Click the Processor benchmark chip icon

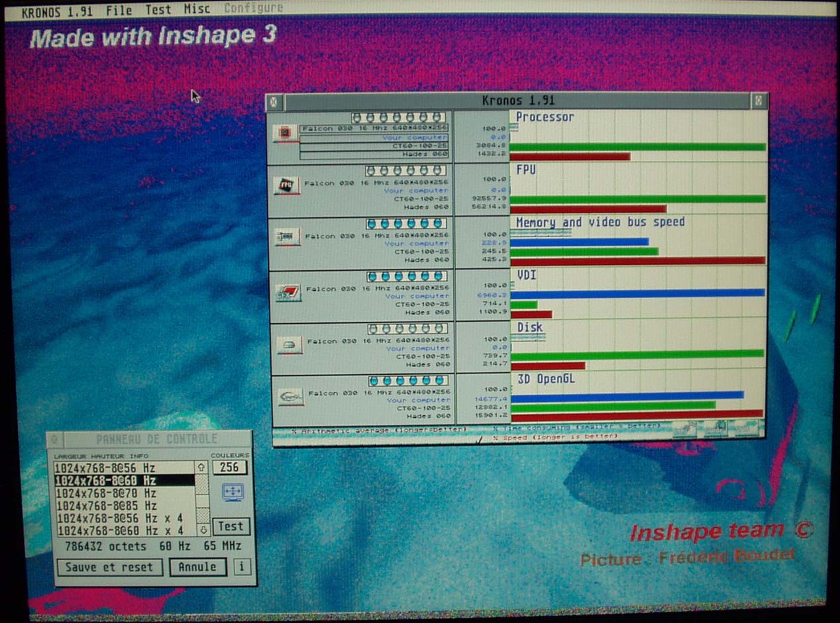pos(285,133)
